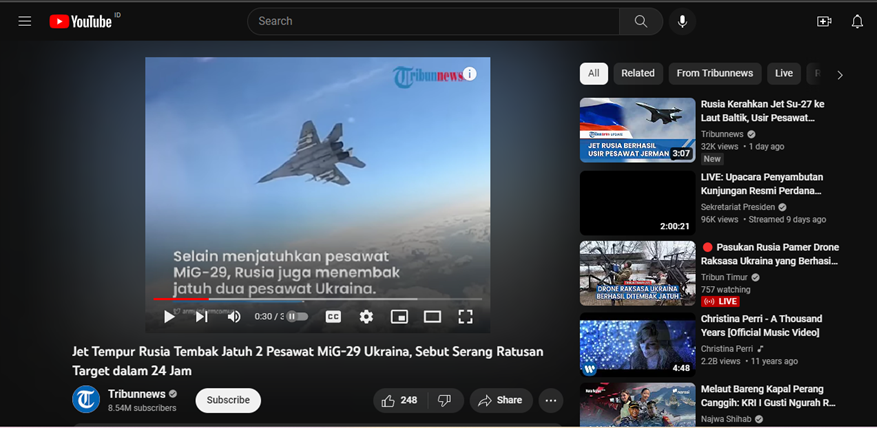Enter full screen mode
Image resolution: width=877 pixels, height=428 pixels.
(x=465, y=317)
